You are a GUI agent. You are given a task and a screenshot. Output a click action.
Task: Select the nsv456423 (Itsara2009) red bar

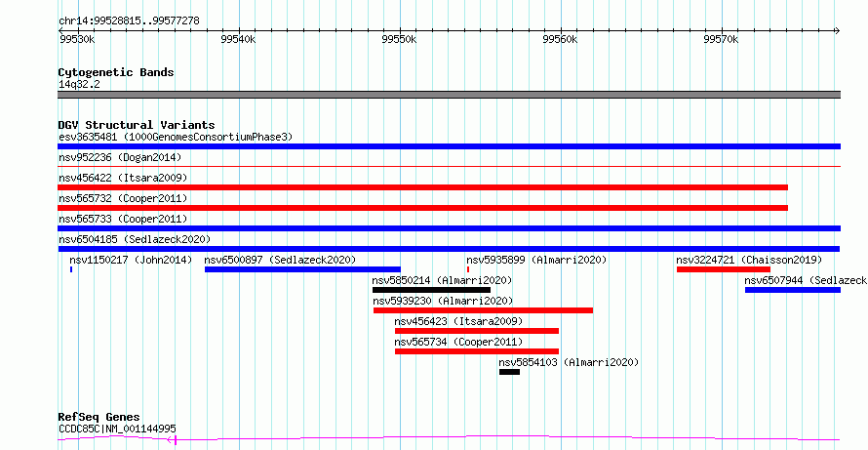477,331
